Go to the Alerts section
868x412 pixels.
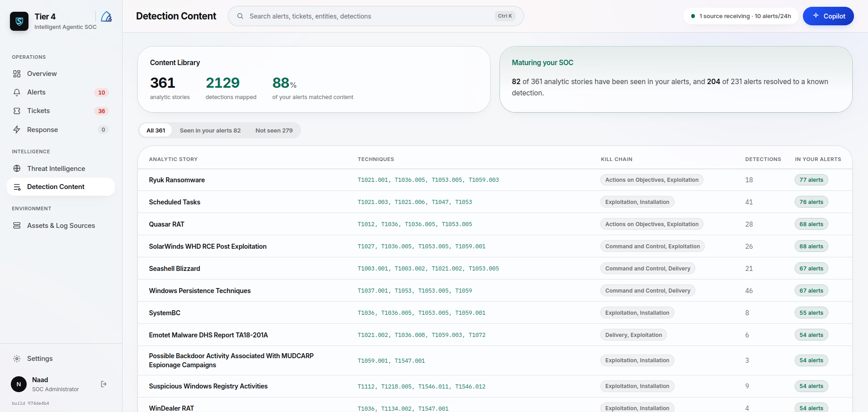(61, 92)
